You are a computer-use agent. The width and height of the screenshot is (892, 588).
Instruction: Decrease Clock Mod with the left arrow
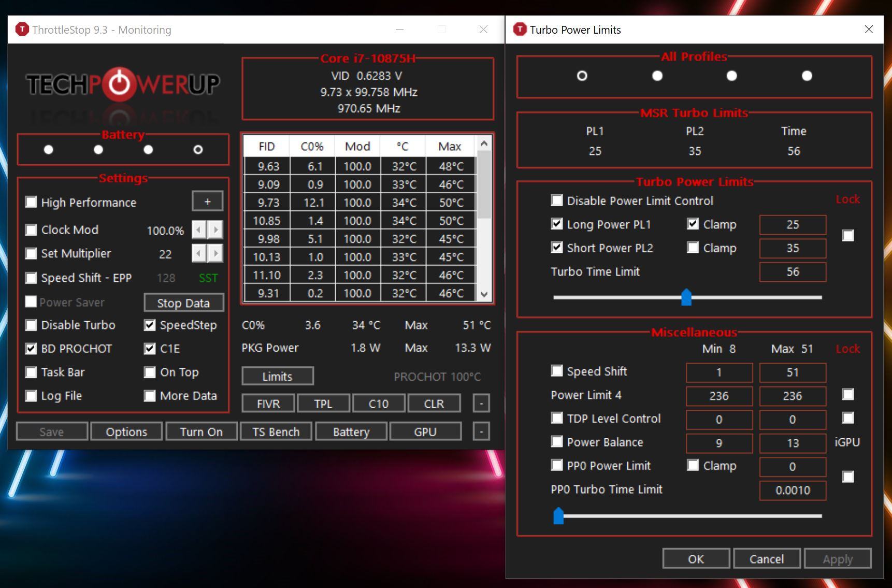[x=199, y=230]
